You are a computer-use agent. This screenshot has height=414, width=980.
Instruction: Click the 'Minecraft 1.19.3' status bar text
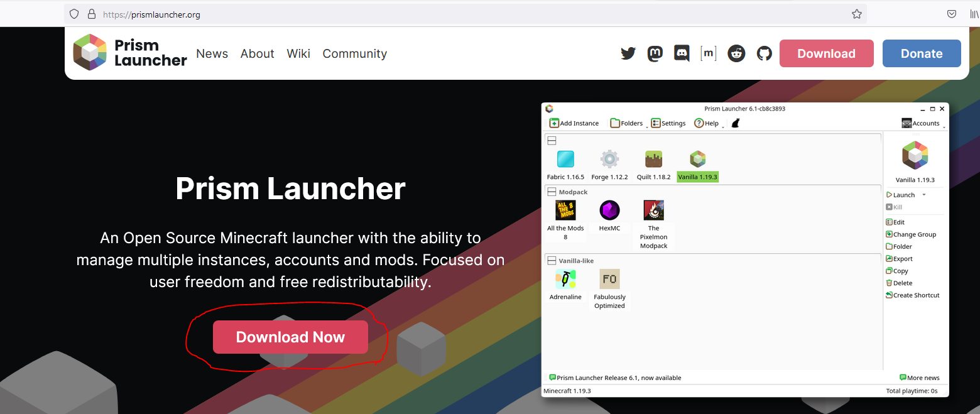pyautogui.click(x=567, y=391)
